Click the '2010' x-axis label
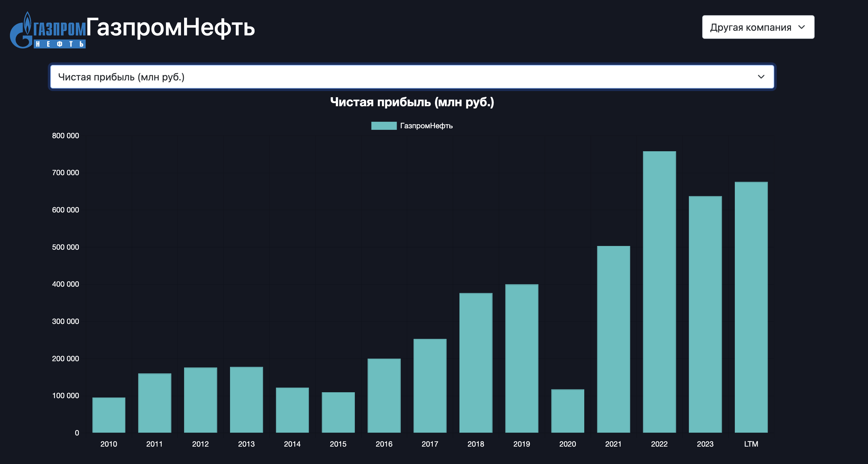The width and height of the screenshot is (868, 464). coord(109,444)
